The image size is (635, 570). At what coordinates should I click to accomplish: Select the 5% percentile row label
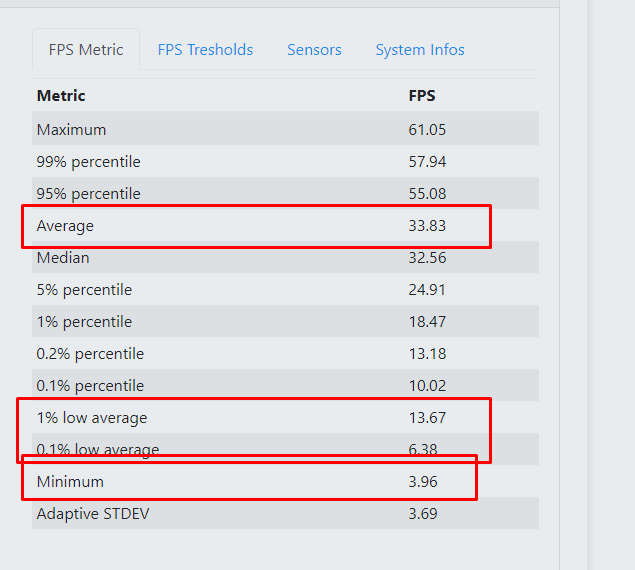coord(84,290)
